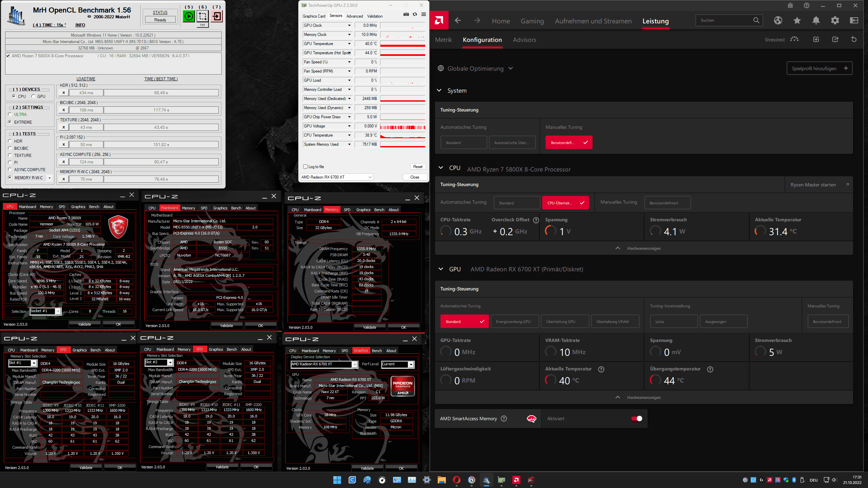Screen dimensions: 868x488
Task: Click the GPU-Z refresh sensors icon
Action: (x=415, y=14)
